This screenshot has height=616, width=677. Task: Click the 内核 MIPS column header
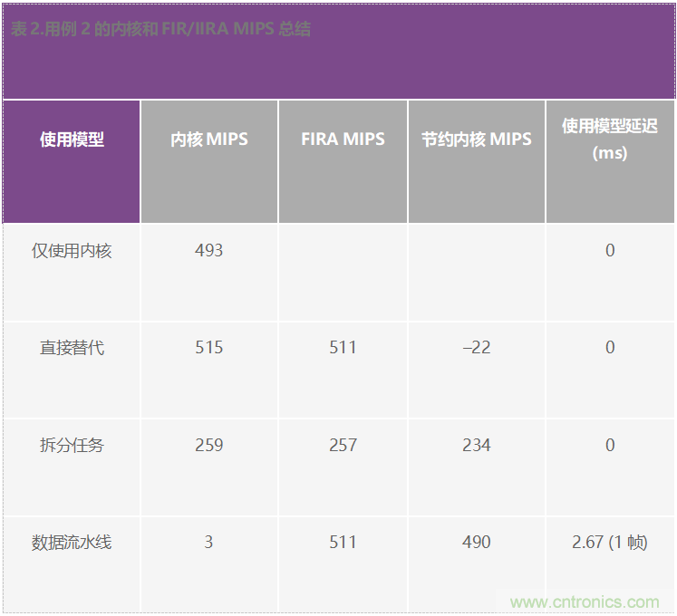tap(209, 140)
